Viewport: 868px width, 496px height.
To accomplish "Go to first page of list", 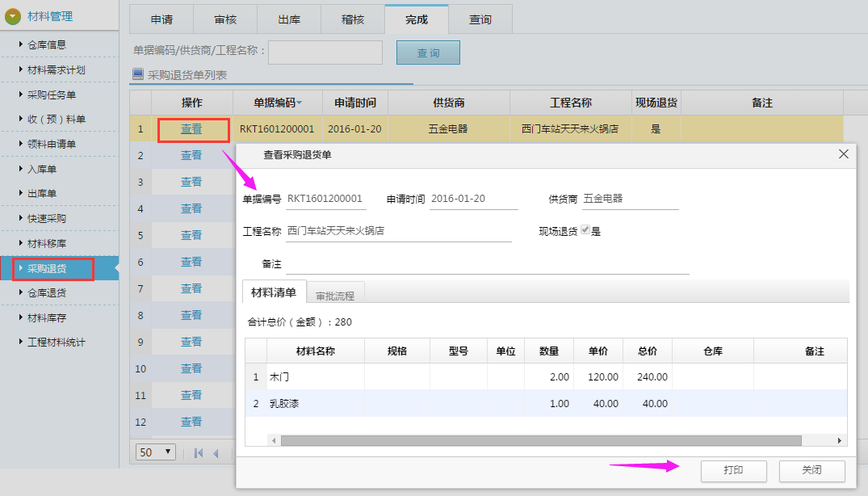I will (x=199, y=453).
